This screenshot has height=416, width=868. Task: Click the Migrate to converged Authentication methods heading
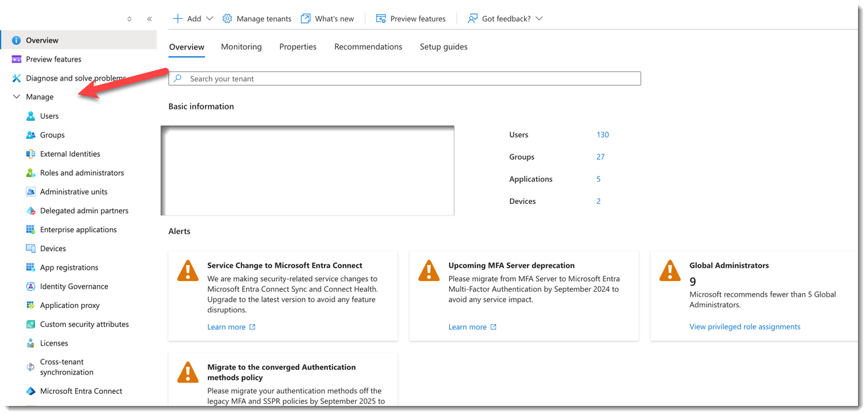pos(282,372)
